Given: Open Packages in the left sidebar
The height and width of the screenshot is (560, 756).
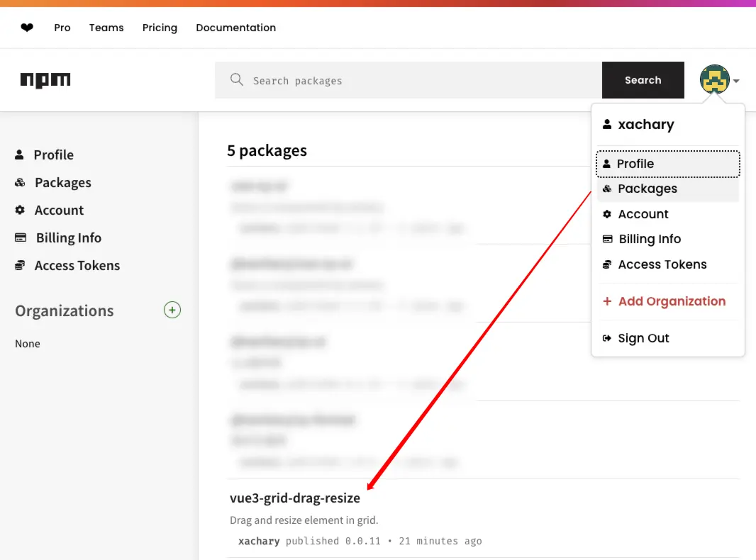Looking at the screenshot, I should click(x=62, y=183).
